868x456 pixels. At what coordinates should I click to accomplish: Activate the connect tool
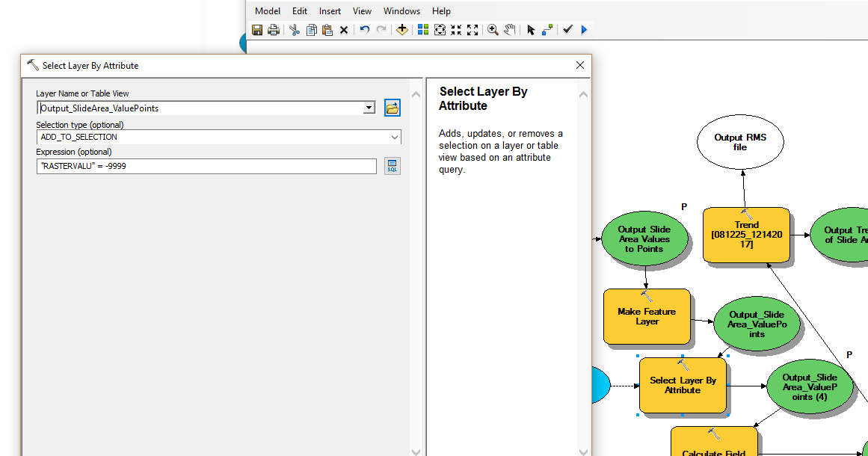pyautogui.click(x=547, y=30)
